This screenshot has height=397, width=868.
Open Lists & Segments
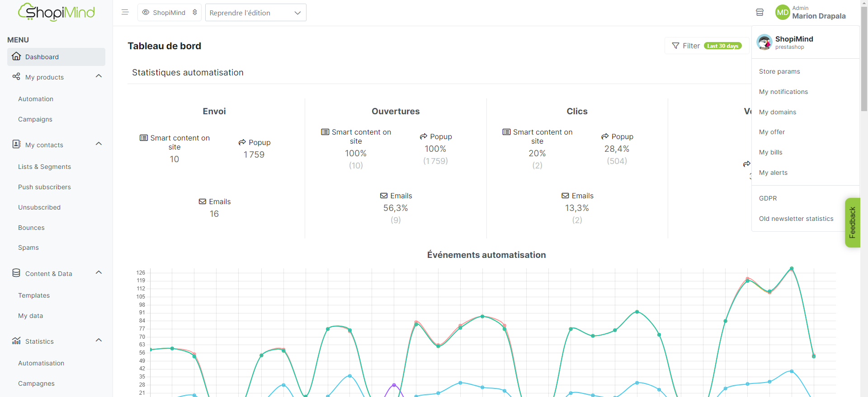tap(44, 167)
